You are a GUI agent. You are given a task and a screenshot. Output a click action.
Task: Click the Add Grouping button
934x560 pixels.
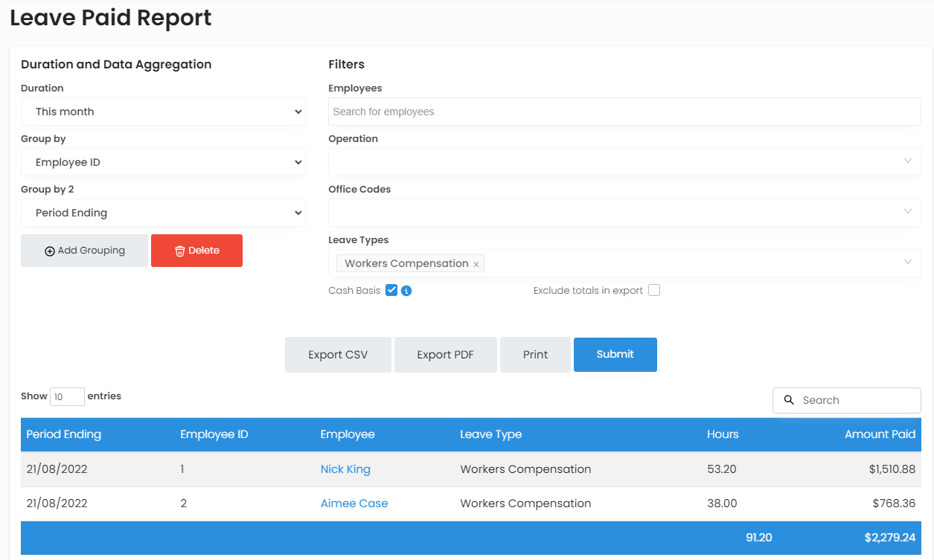pos(84,251)
